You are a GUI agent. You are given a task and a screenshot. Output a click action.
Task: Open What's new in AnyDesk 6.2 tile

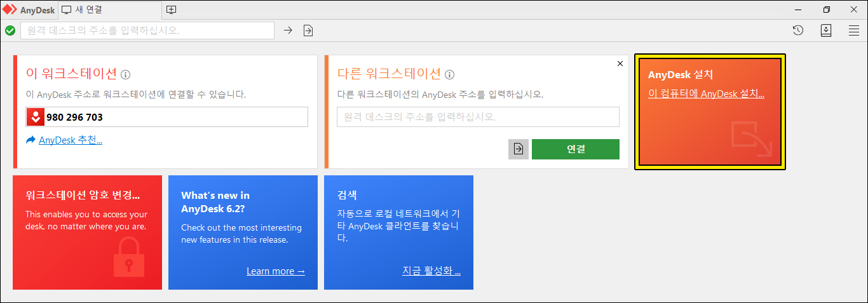coord(243,232)
